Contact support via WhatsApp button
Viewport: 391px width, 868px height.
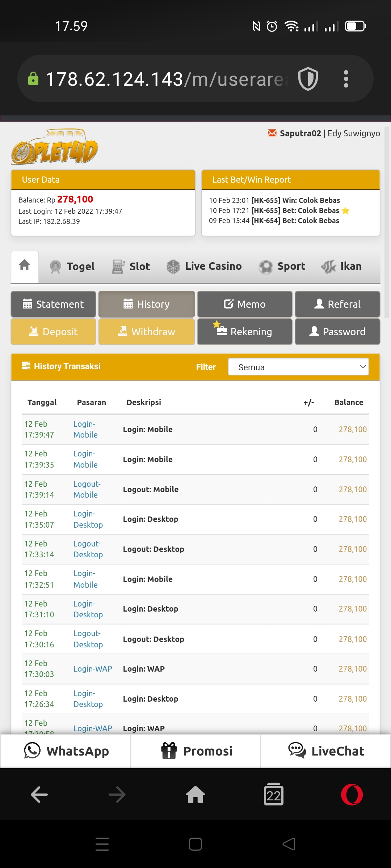tap(66, 751)
